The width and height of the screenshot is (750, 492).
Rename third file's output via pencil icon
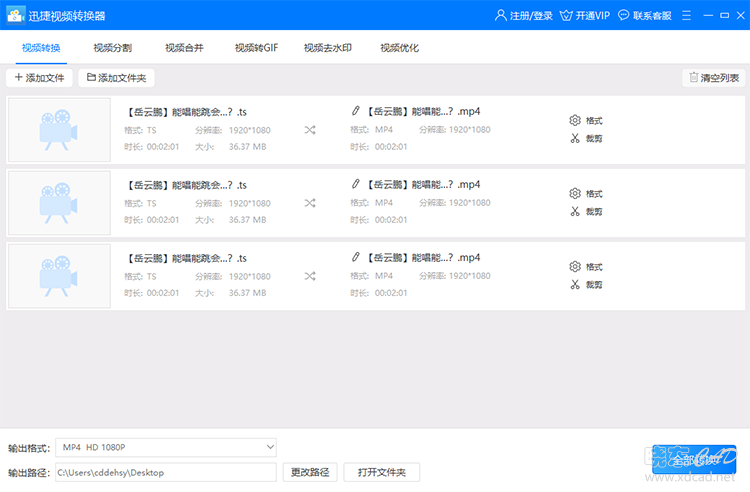tap(355, 257)
